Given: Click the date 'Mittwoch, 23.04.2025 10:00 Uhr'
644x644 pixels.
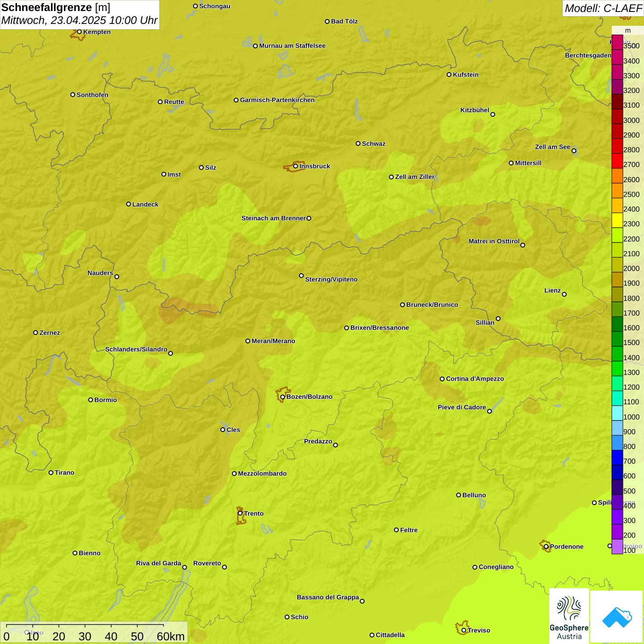Looking at the screenshot, I should (x=79, y=20).
